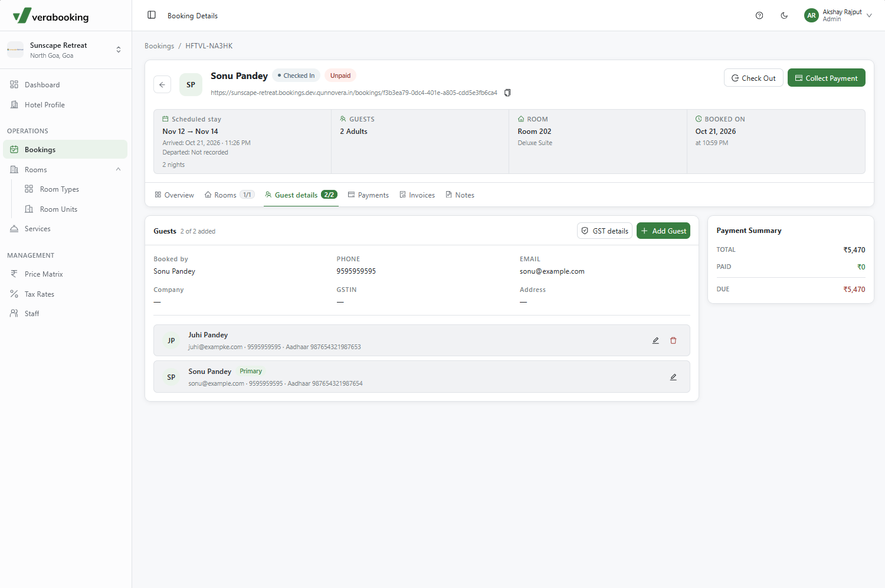Click the back arrow button
Image resolution: width=885 pixels, height=588 pixels.
162,84
